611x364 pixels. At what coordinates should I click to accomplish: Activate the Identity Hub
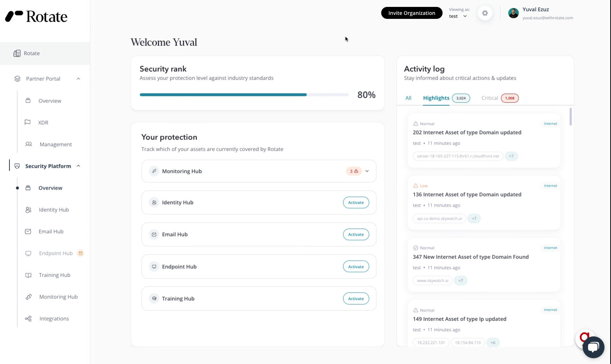point(356,203)
